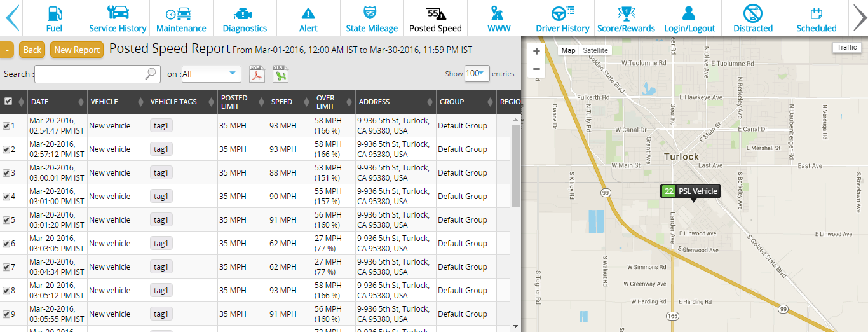
Task: Toggle the select-all checkbox in header
Action: [8, 101]
